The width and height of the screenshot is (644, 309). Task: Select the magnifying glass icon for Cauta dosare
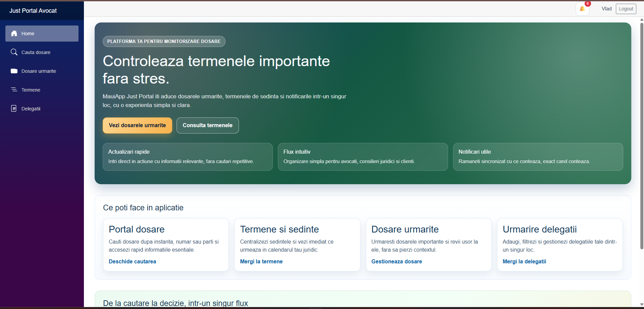(14, 52)
